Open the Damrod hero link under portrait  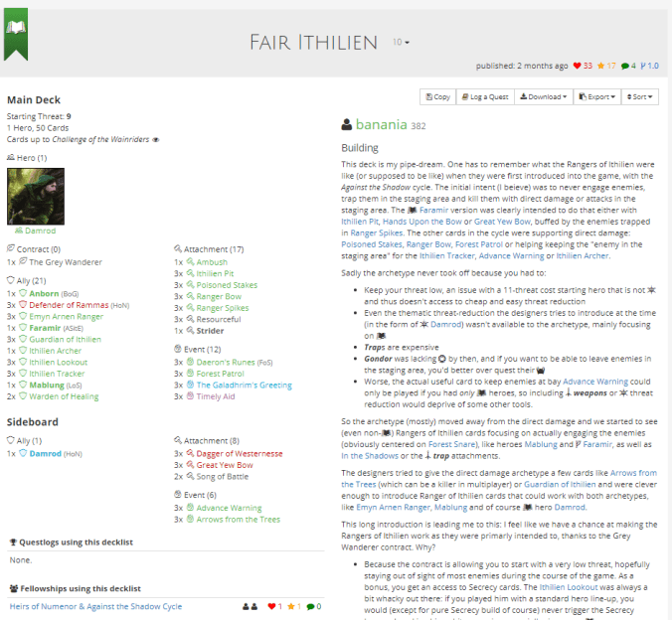click(41, 231)
